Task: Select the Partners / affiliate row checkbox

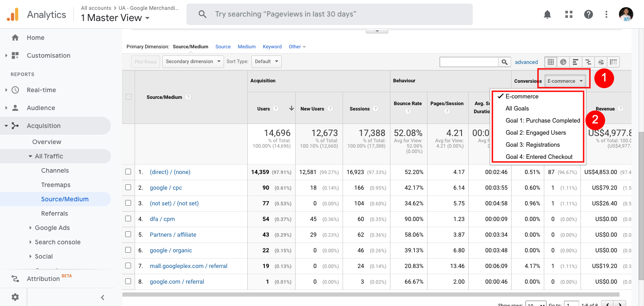Action: click(x=128, y=234)
